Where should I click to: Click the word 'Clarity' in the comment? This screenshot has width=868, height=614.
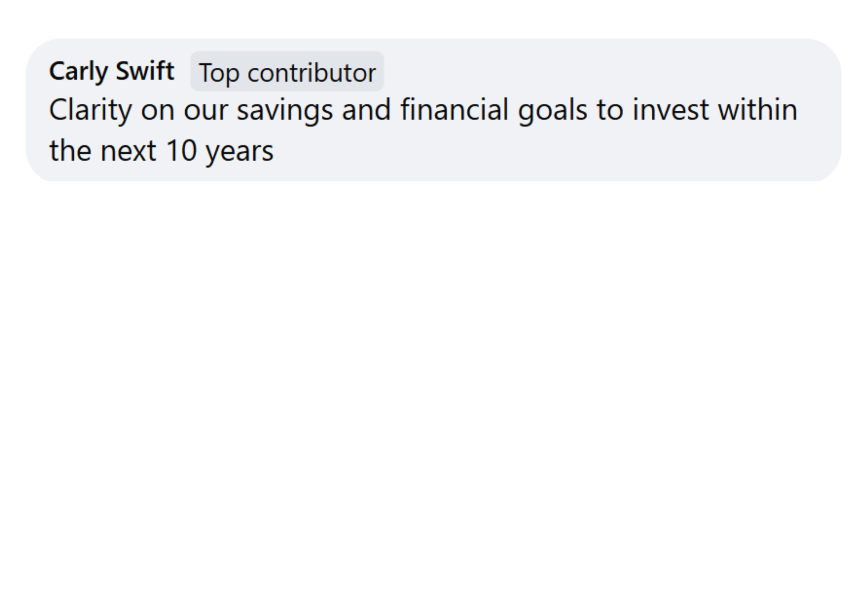pyautogui.click(x=90, y=109)
